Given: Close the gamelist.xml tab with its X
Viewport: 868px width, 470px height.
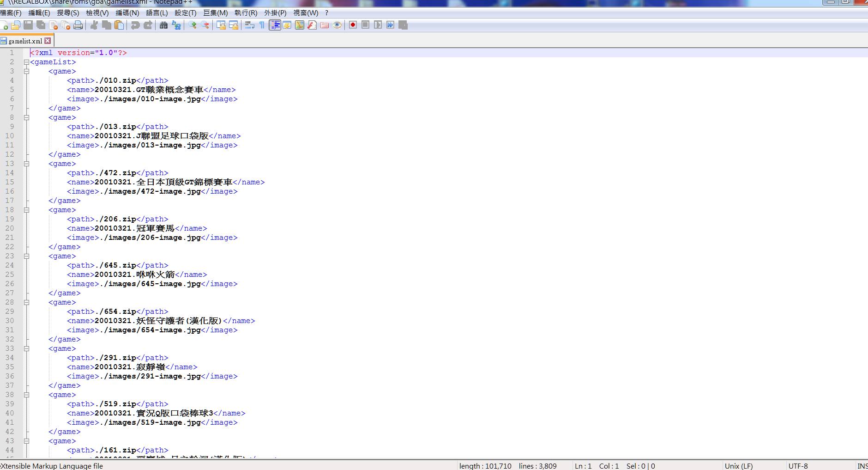Looking at the screenshot, I should tap(48, 41).
